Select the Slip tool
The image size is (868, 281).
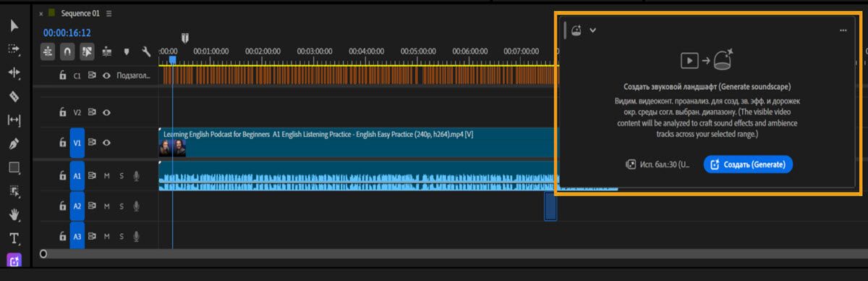[x=14, y=120]
